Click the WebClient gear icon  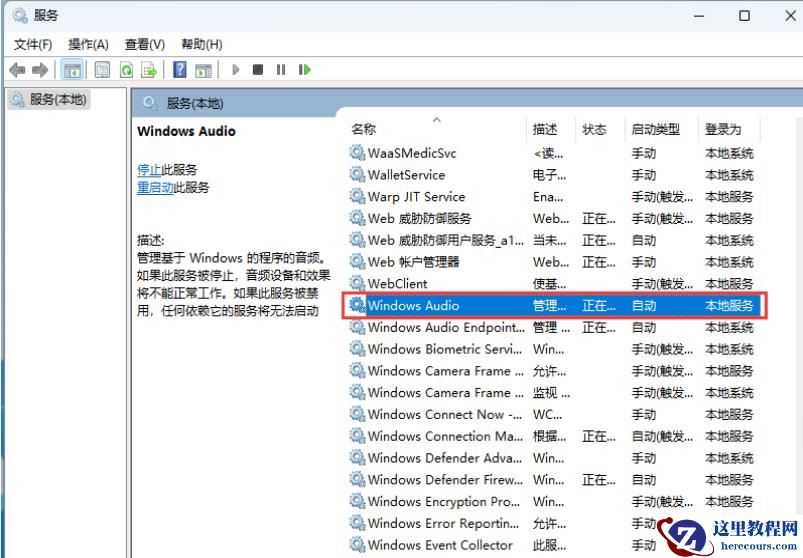coord(357,283)
